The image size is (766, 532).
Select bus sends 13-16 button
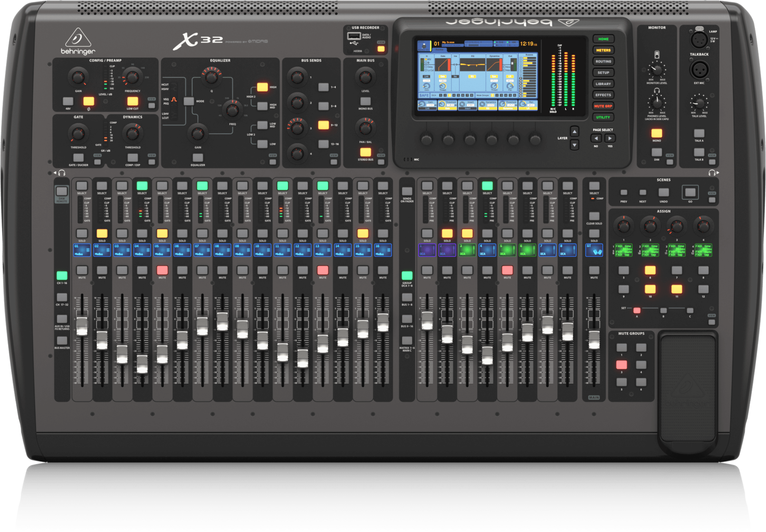point(324,144)
